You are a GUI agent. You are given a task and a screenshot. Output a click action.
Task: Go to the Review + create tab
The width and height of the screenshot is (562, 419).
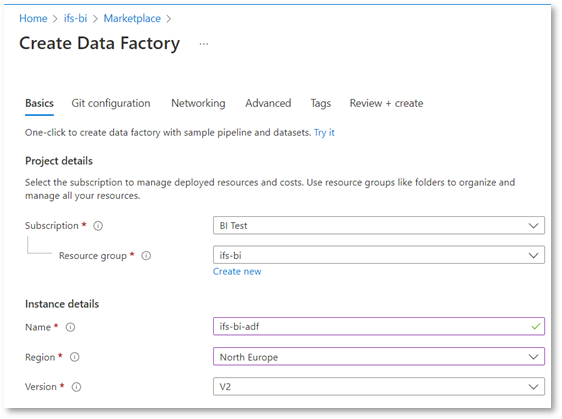(x=386, y=103)
